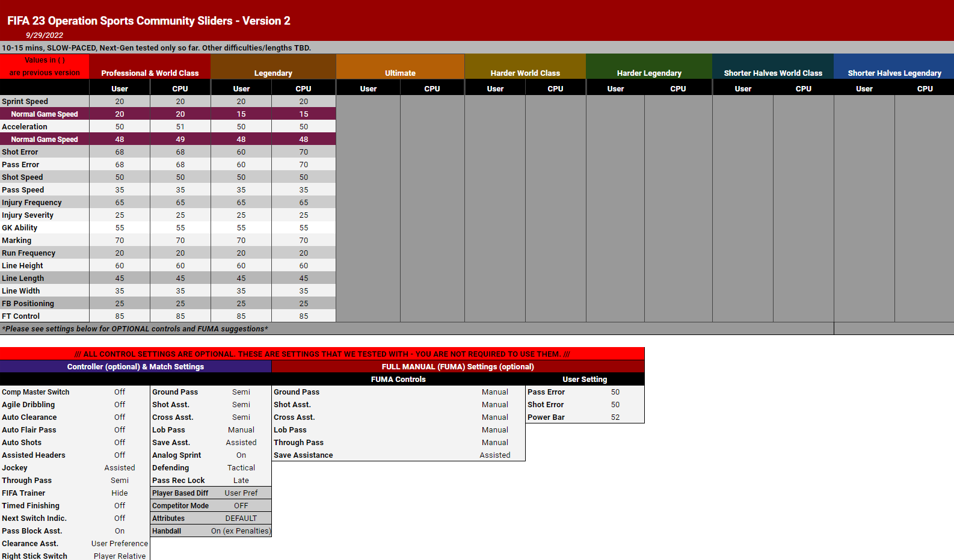This screenshot has width=954, height=560.
Task: Select the Comp Master Switch Off value
Action: [120, 392]
